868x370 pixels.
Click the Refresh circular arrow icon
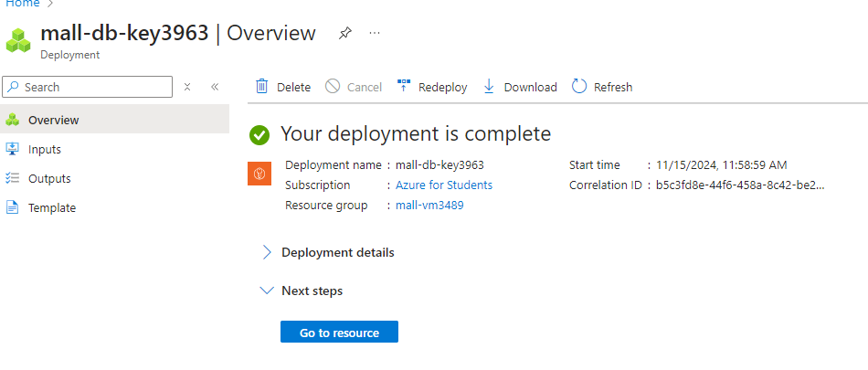click(x=579, y=87)
